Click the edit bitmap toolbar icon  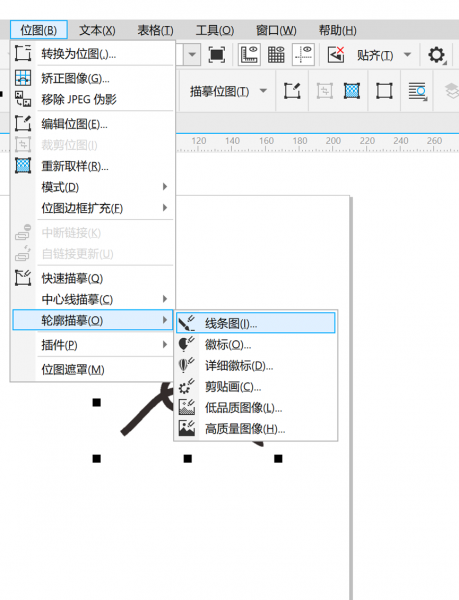[292, 91]
